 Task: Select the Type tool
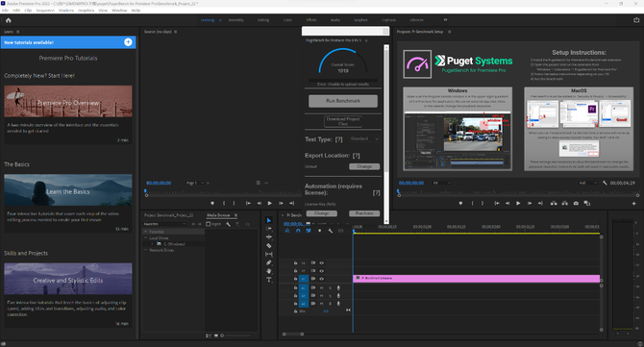point(269,280)
